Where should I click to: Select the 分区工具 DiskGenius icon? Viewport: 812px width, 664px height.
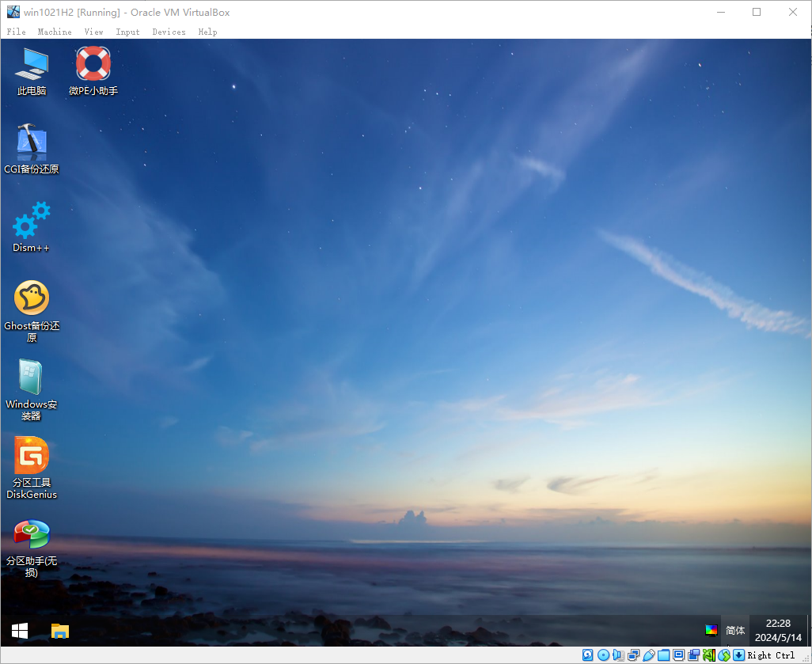coord(32,469)
